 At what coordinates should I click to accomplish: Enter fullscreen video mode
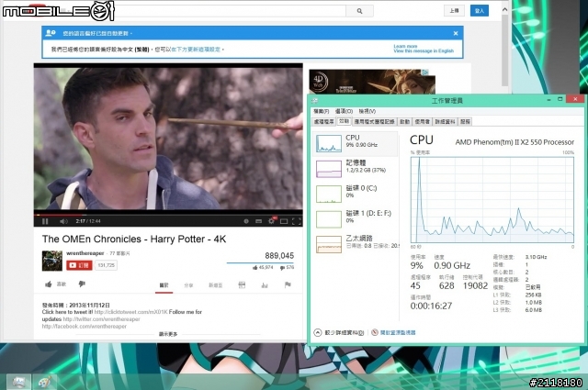[296, 221]
